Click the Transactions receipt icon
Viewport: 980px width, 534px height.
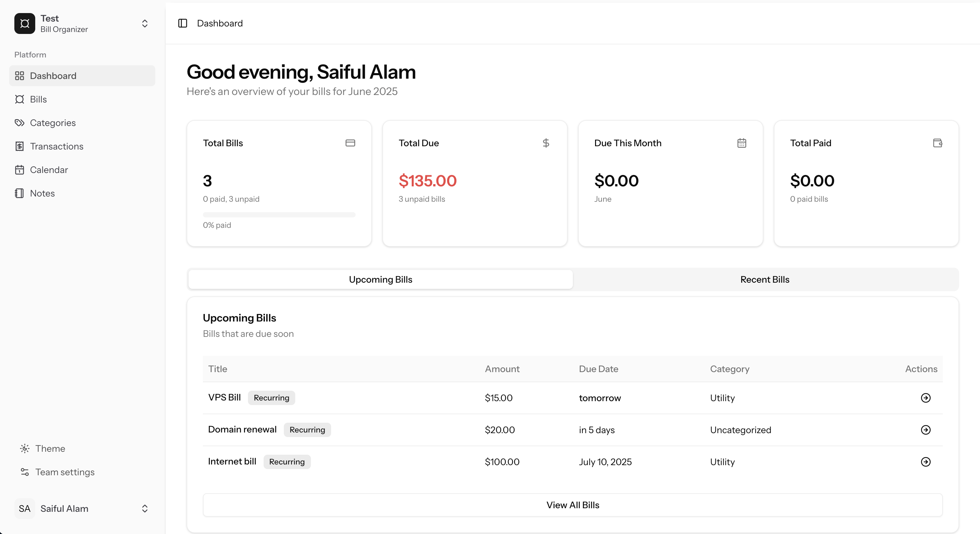pyautogui.click(x=19, y=147)
